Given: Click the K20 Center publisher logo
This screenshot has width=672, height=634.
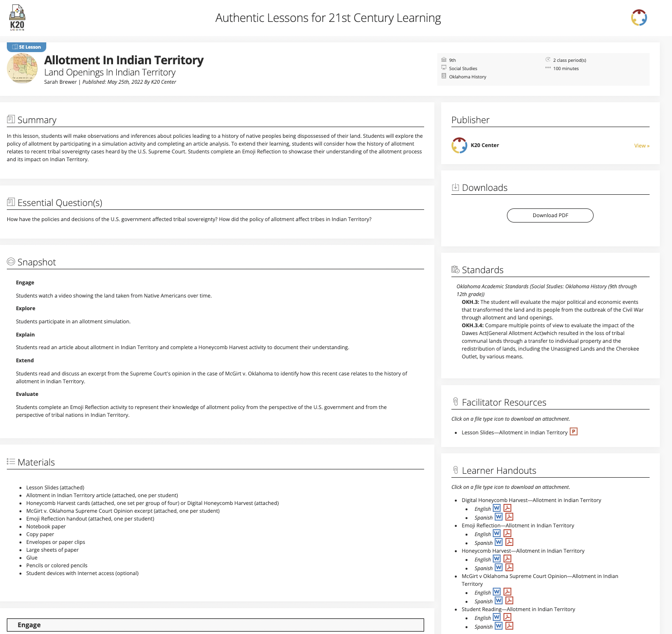Looking at the screenshot, I should (x=459, y=145).
